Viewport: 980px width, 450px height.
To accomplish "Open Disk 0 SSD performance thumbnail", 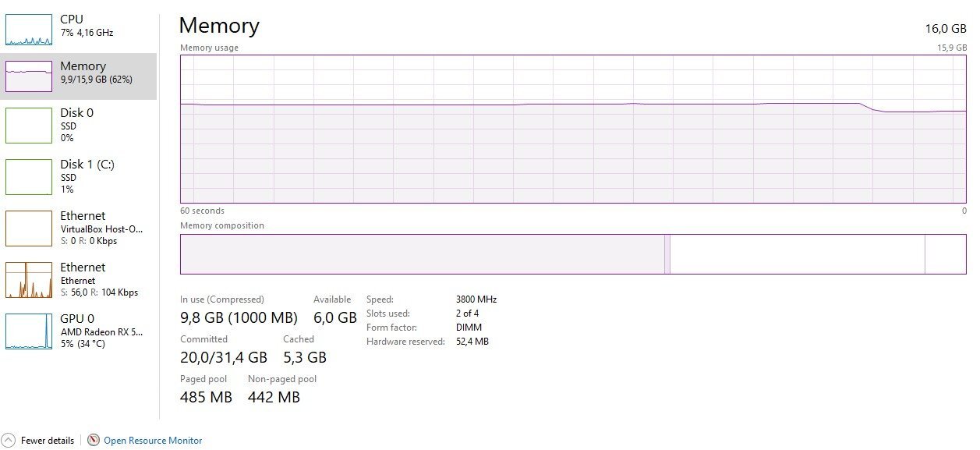I will click(x=29, y=126).
